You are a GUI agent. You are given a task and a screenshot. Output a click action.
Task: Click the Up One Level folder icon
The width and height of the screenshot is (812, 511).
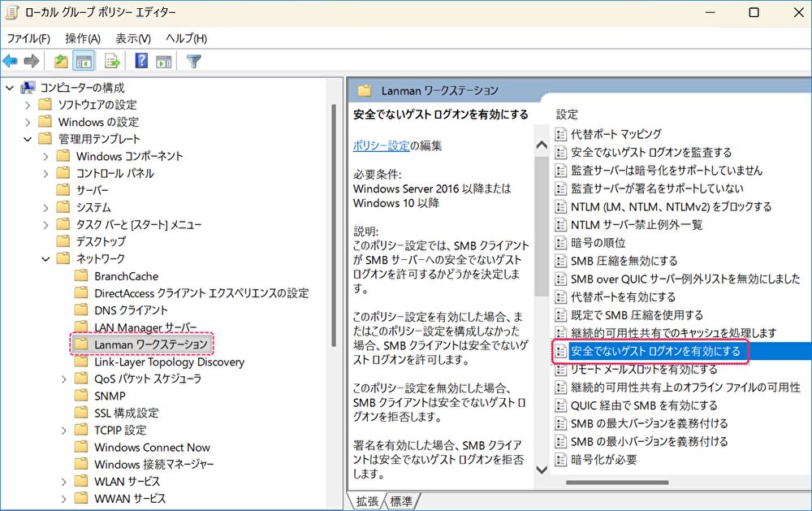(61, 61)
